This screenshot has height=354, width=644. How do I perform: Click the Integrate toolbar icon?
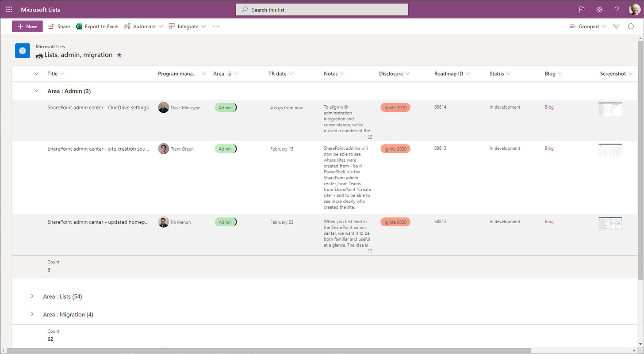pos(171,26)
